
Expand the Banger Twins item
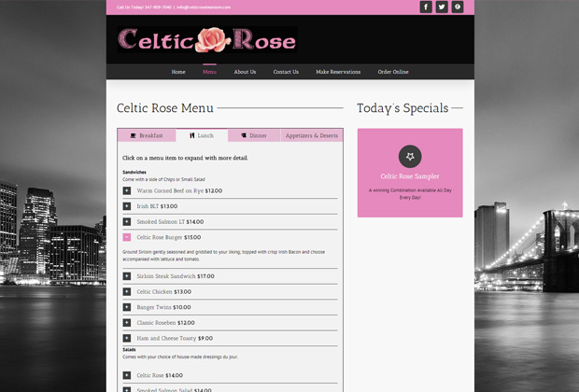tap(127, 307)
